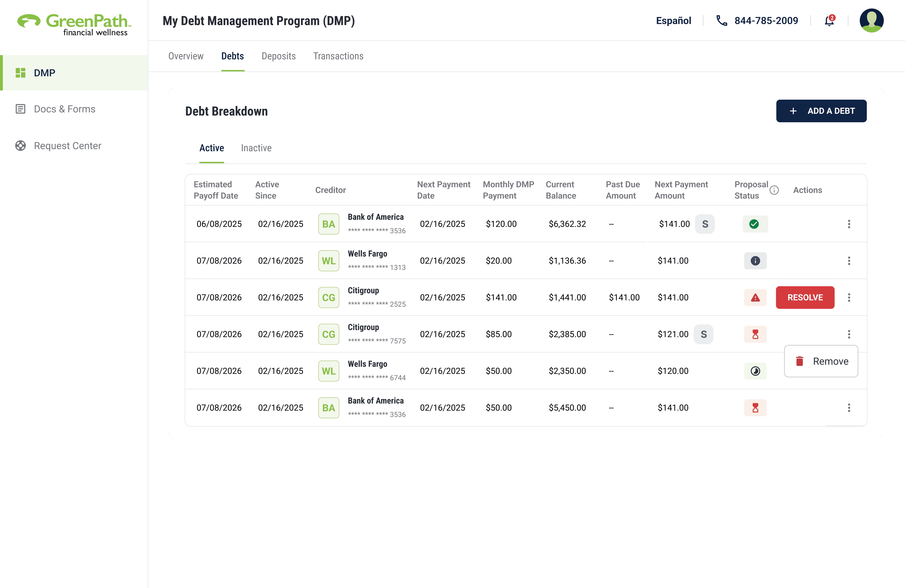Viewport: 905px width, 588px height.
Task: Click green checkmark status for Bank of America
Action: tap(754, 224)
